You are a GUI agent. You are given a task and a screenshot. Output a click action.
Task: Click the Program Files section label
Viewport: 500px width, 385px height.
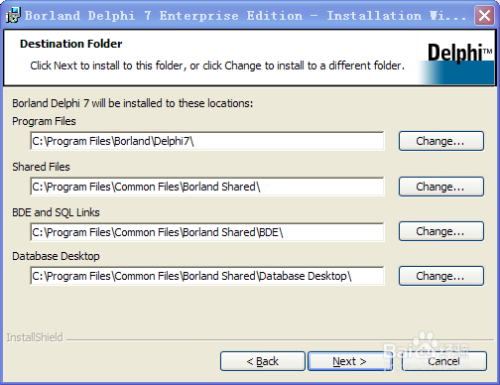coord(44,121)
